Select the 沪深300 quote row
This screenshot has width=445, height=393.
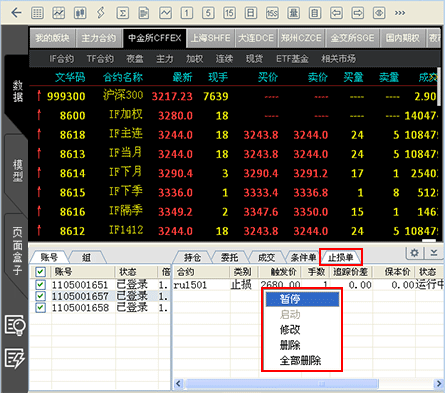(235, 96)
